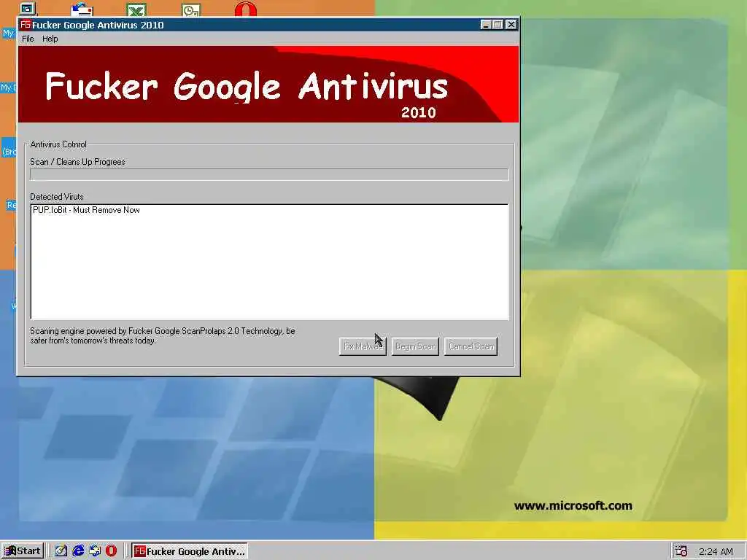Maximize the antivirus window
The image size is (747, 560).
(x=498, y=25)
